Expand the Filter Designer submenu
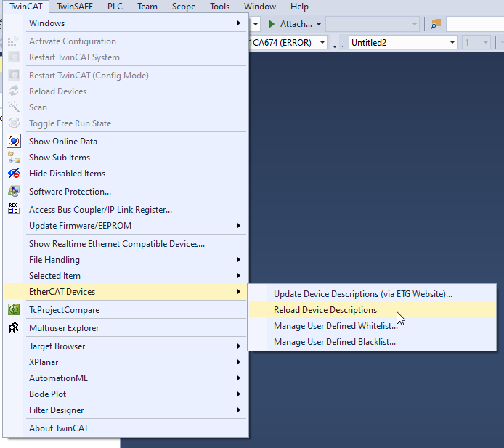Viewport: 504px width, 448px height. 126,410
